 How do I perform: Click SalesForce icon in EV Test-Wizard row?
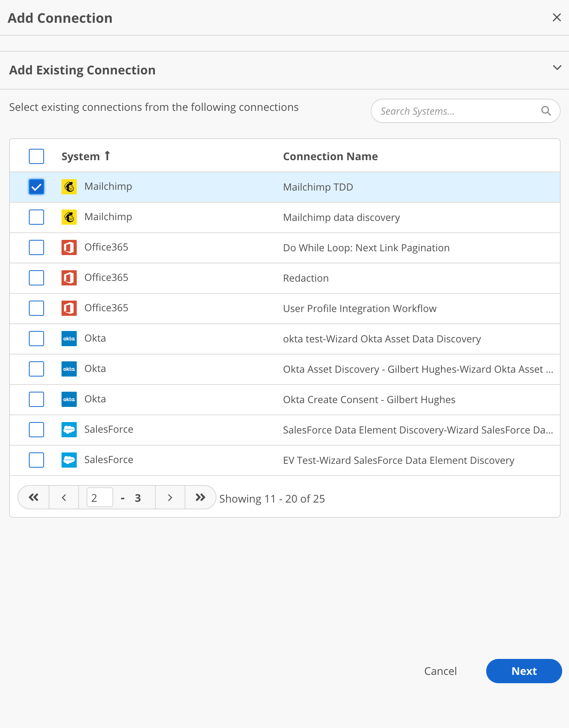tap(69, 460)
